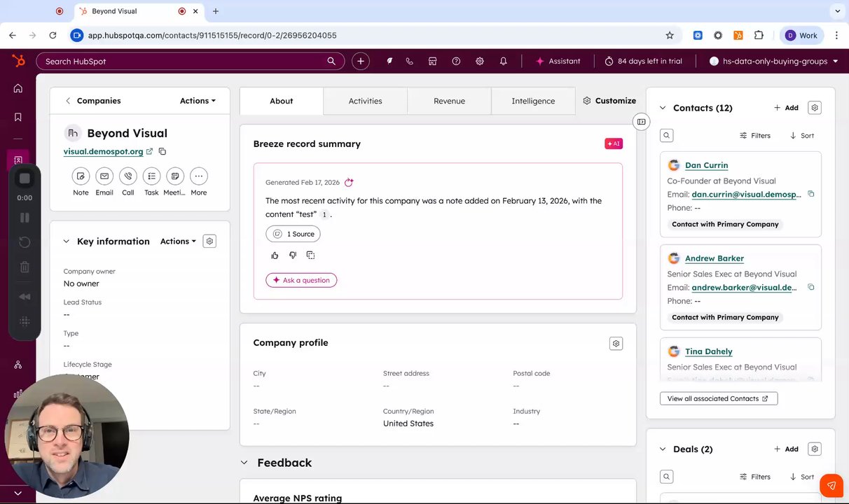Open Bookmarks icon in left sidebar

pos(18,117)
